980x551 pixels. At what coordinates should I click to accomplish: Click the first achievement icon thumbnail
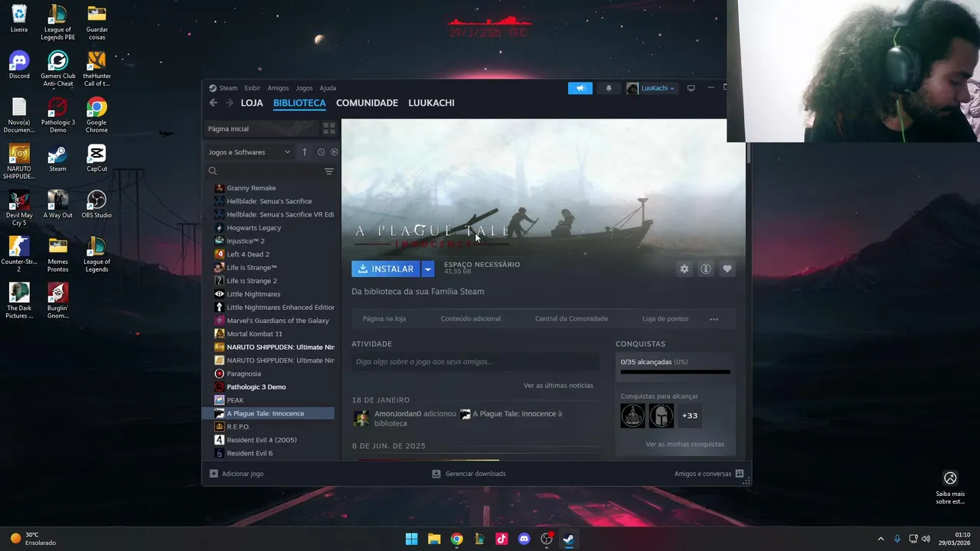(x=633, y=416)
